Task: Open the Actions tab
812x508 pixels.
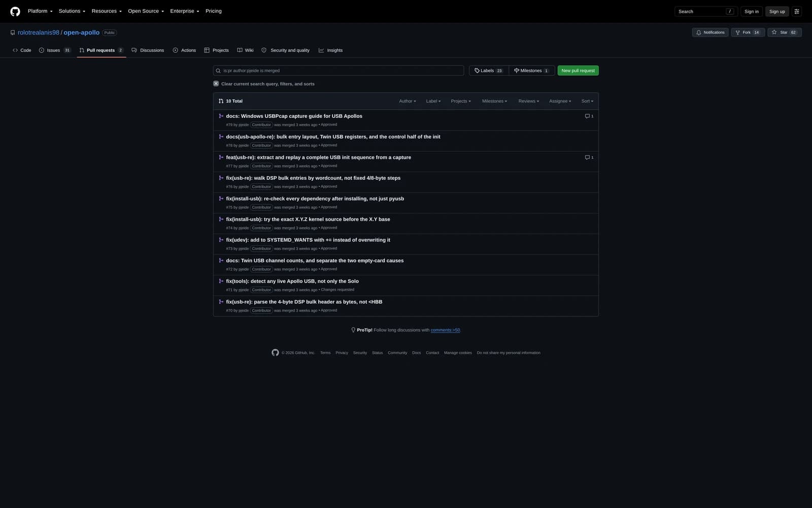Action: tap(184, 50)
